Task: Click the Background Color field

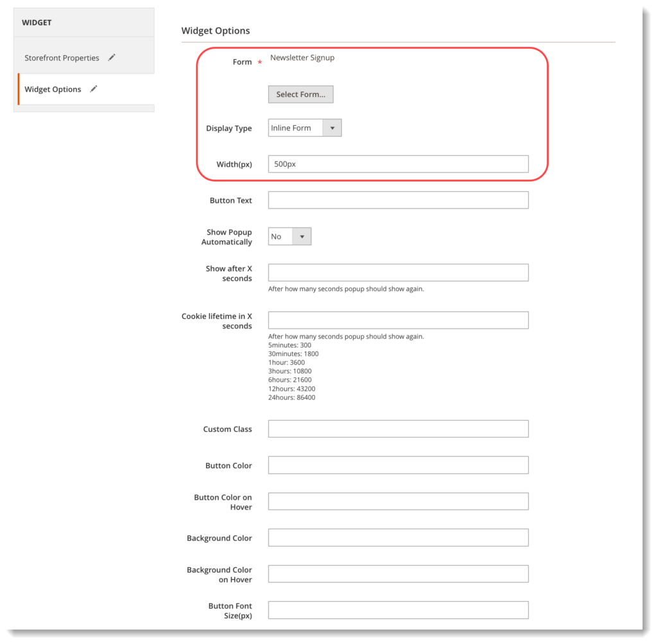Action: click(x=398, y=537)
